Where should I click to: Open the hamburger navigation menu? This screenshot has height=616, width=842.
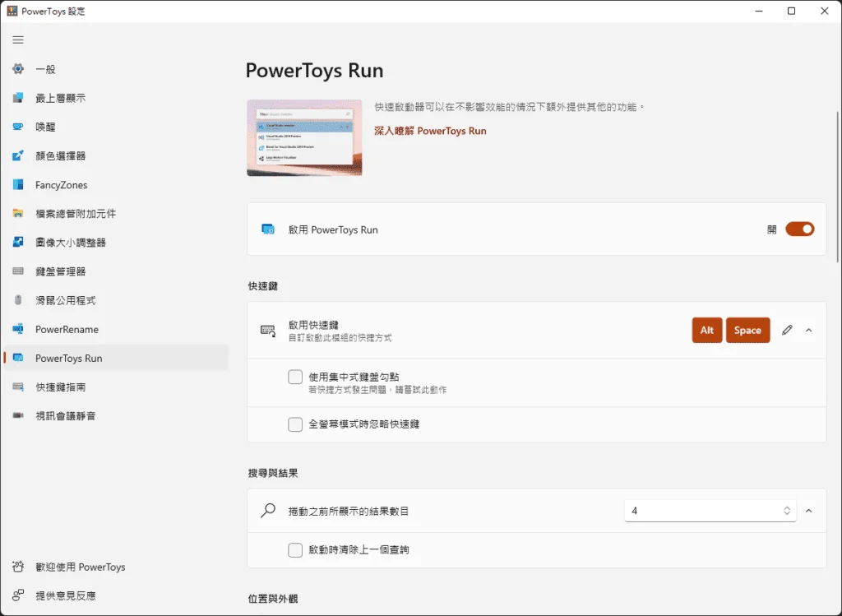pos(18,39)
